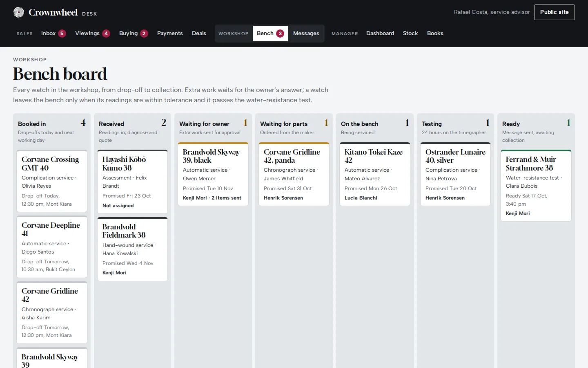
Task: Click 'Lucia Bianchi' on Kitano card
Action: click(x=361, y=198)
